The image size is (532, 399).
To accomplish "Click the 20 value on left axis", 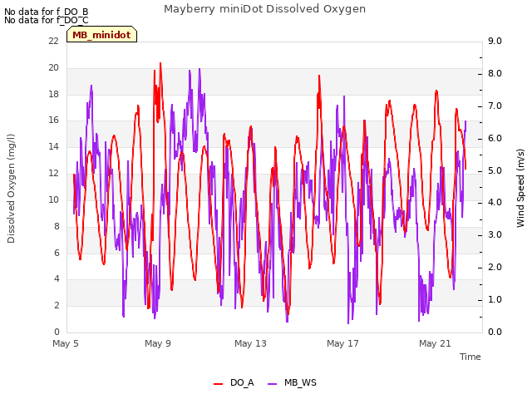I will 53,67.
